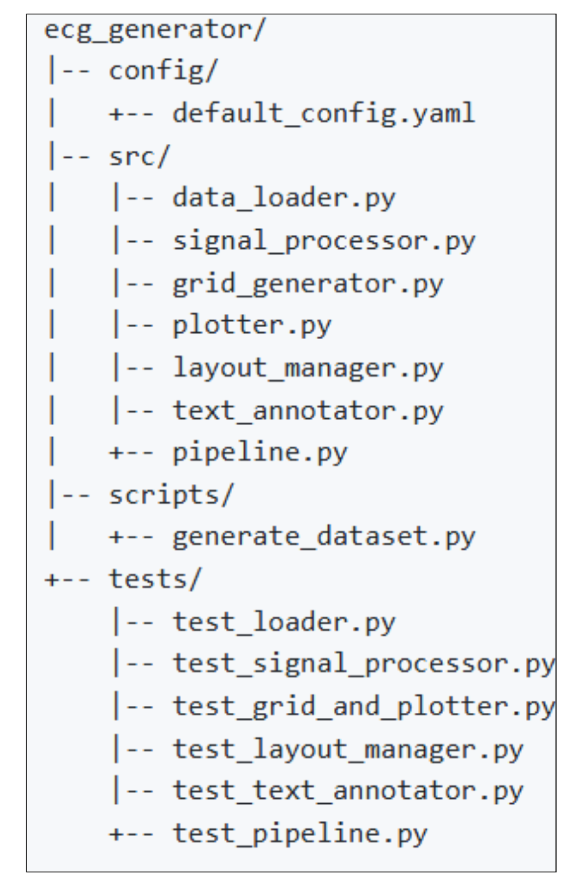Select test_grid_and_plotter.py file
Image resolution: width=588 pixels, height=883 pixels.
tap(363, 707)
